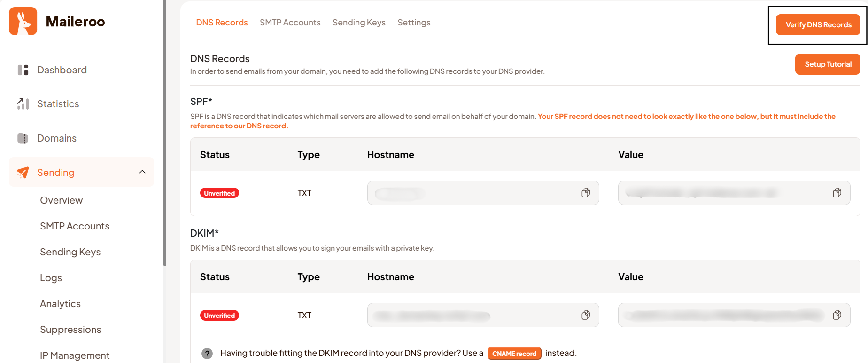The height and width of the screenshot is (363, 868).
Task: Open Logs in the Sending submenu
Action: pos(51,278)
